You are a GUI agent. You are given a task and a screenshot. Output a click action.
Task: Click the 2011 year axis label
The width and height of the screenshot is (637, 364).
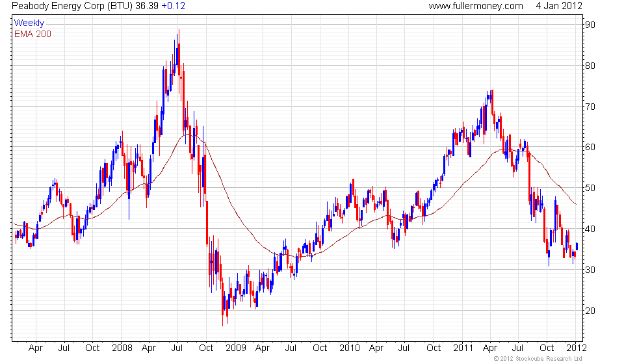point(463,348)
